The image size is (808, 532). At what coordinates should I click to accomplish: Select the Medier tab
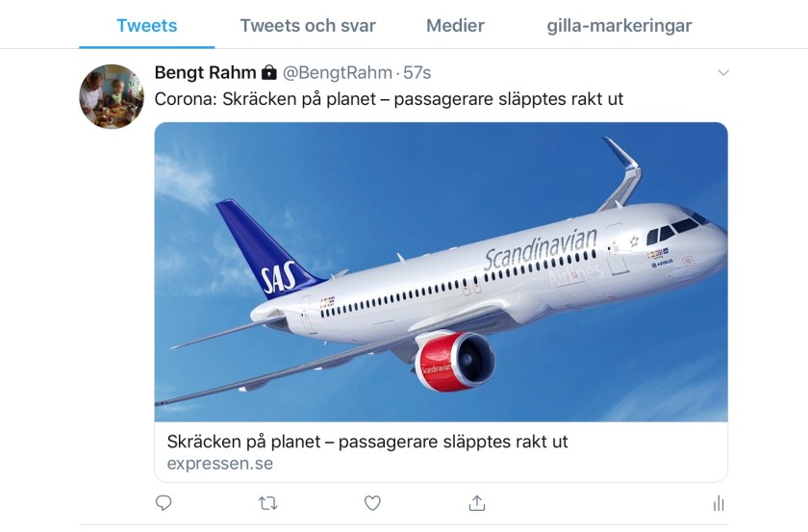tap(455, 26)
